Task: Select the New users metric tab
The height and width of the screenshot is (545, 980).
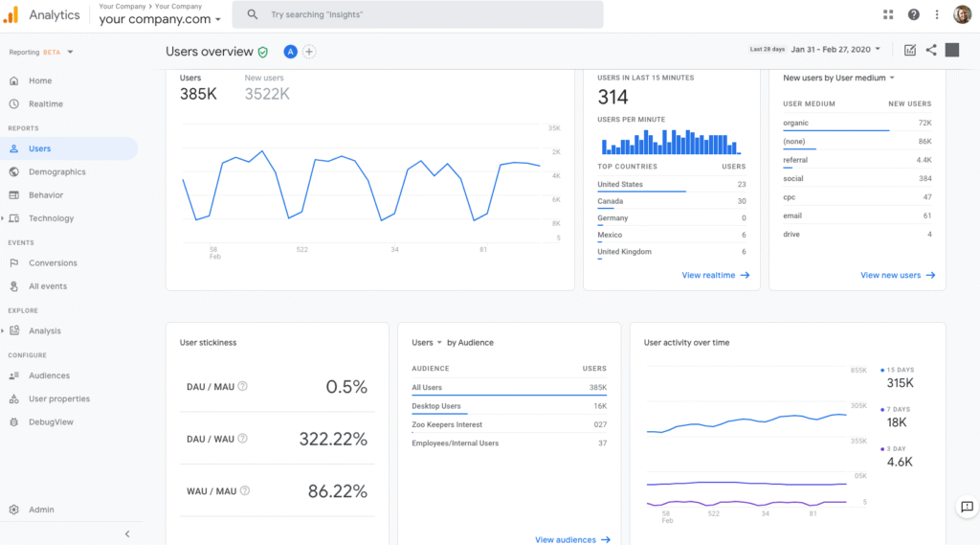Action: 267,87
